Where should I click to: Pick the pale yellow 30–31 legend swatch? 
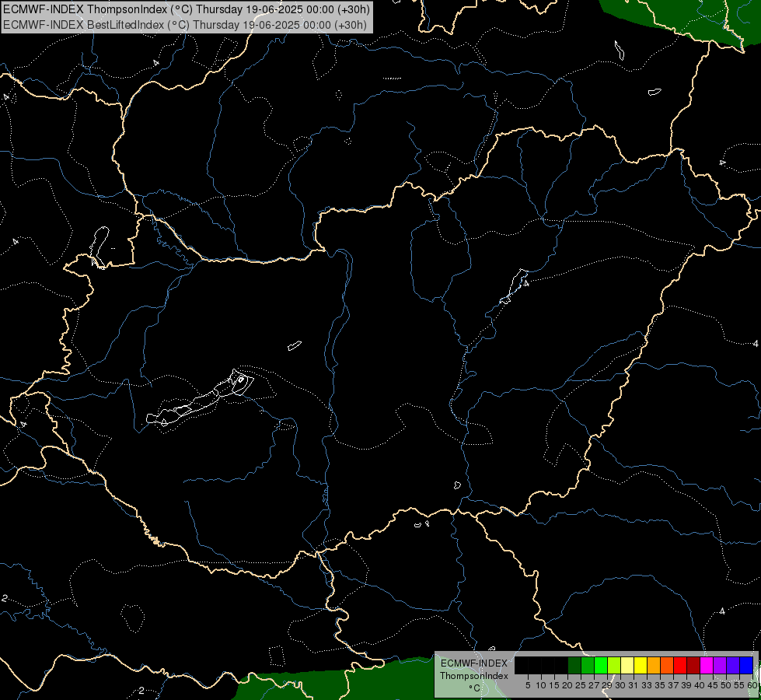[x=627, y=665]
